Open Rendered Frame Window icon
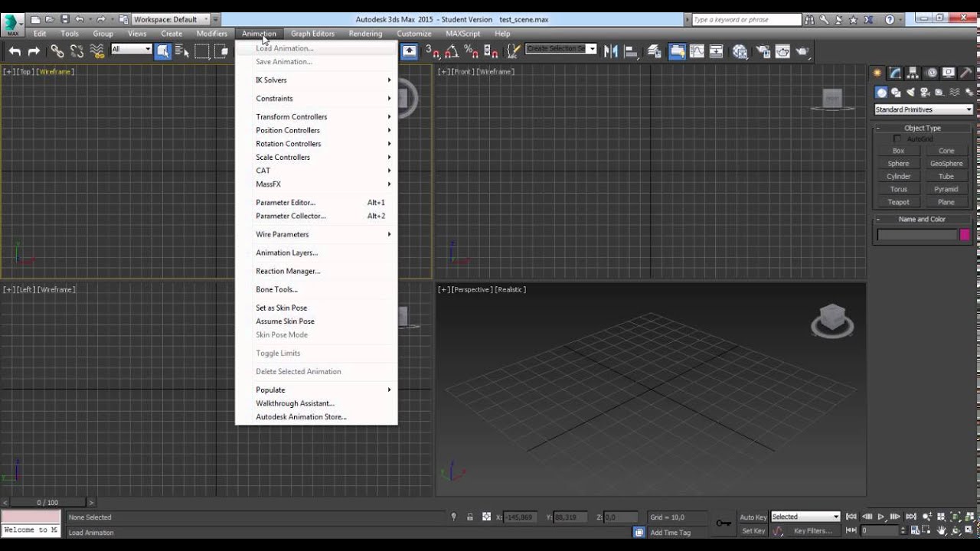The width and height of the screenshot is (980, 551). 782,51
